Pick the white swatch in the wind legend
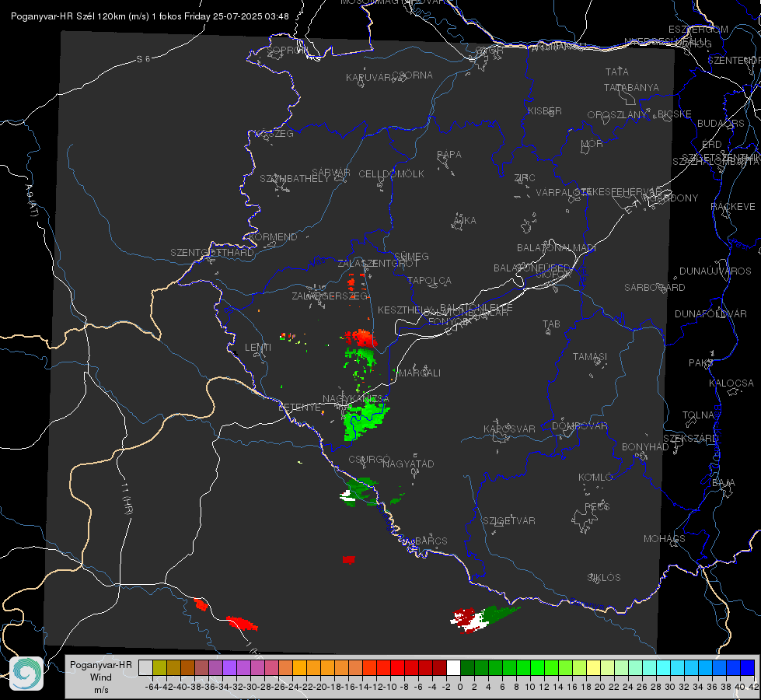Screen dimensions: 761x700 (453, 667)
